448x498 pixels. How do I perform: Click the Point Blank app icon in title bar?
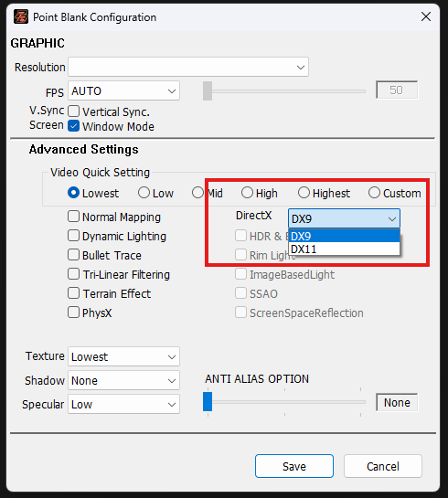point(21,16)
